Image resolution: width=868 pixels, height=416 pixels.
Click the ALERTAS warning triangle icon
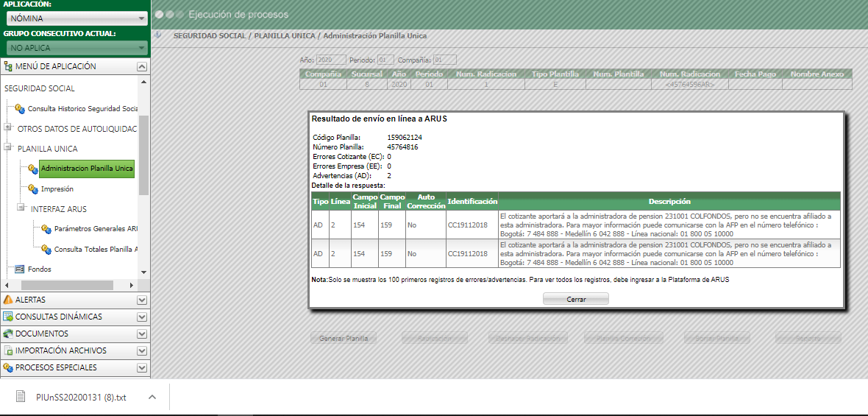point(8,300)
